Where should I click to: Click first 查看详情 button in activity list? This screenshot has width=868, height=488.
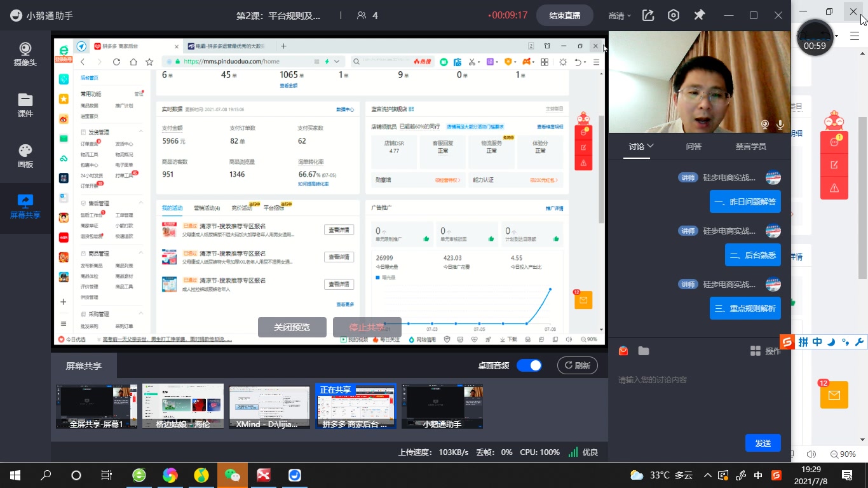pyautogui.click(x=339, y=230)
